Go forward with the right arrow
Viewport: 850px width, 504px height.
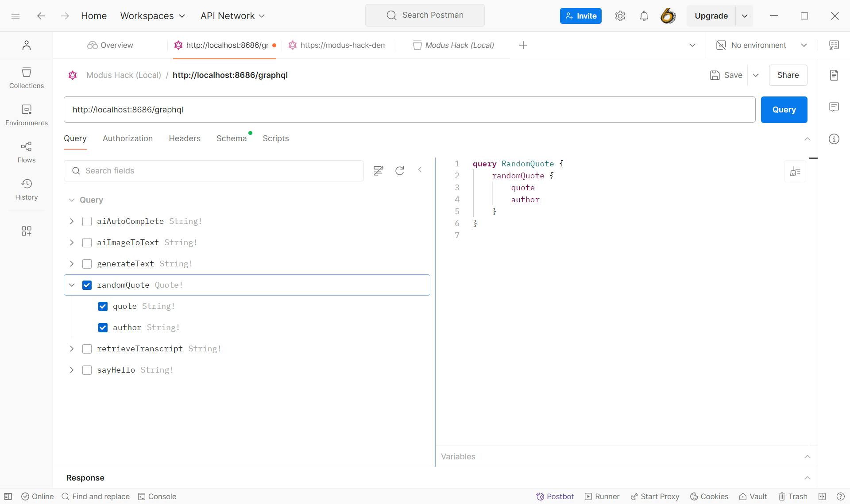pos(65,16)
